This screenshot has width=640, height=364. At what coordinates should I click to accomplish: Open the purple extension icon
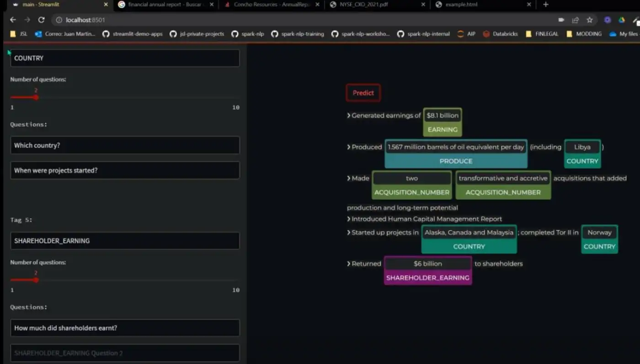coord(607,20)
